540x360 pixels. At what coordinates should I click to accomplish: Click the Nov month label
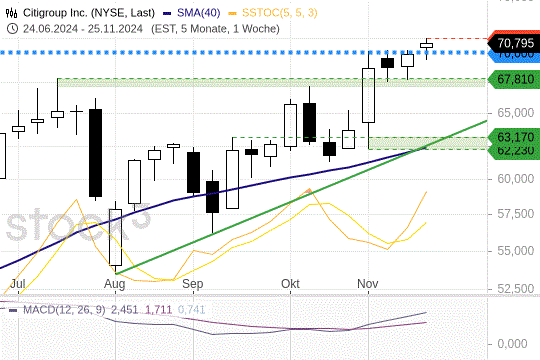click(367, 284)
